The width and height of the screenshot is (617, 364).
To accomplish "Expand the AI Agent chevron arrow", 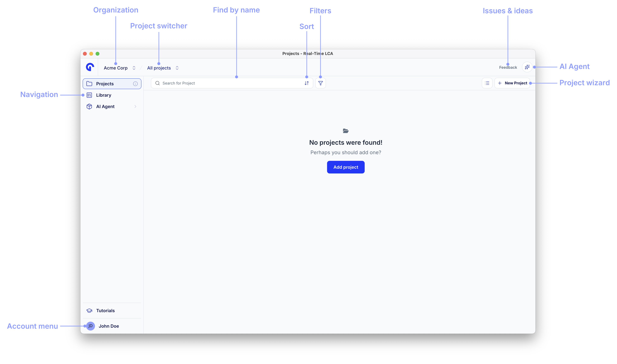I will [x=135, y=106].
